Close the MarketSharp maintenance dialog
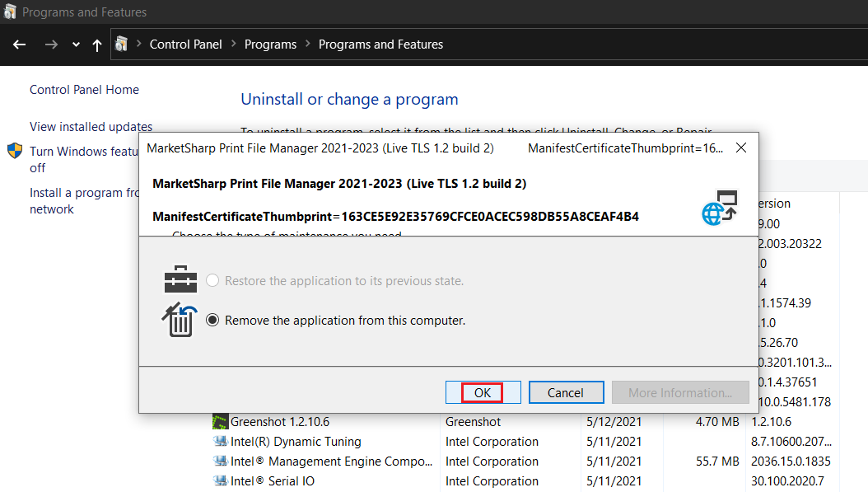This screenshot has height=492, width=868. click(740, 148)
